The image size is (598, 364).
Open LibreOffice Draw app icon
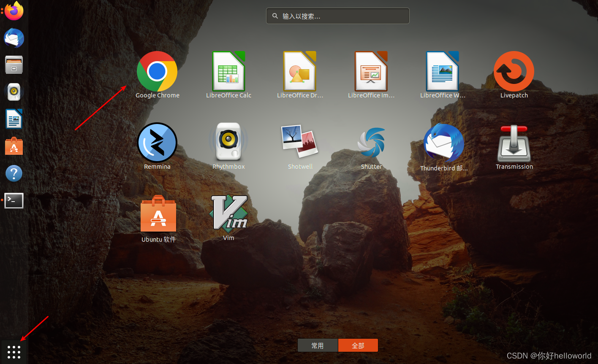coord(300,72)
